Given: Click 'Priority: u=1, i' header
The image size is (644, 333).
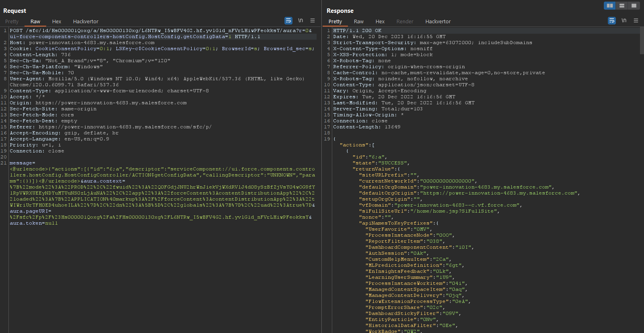Looking at the screenshot, I should (35, 145).
